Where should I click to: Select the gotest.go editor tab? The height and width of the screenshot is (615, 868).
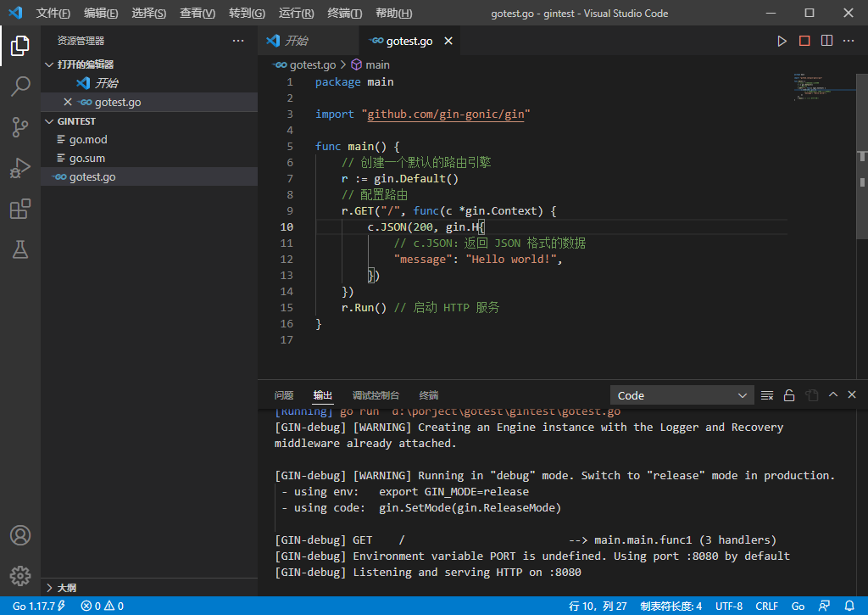409,41
